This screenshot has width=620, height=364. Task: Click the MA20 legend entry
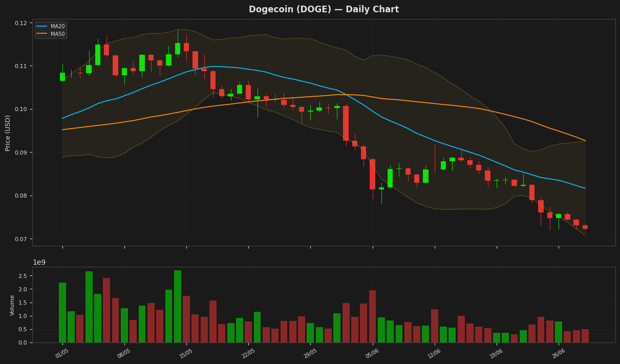click(x=51, y=26)
